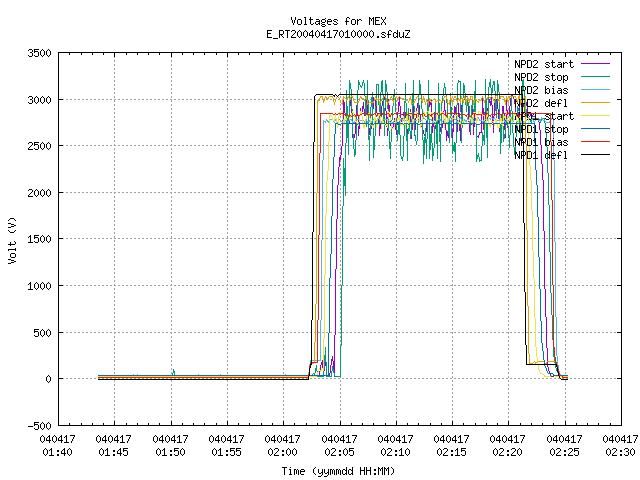Click the 02:10 time tick label
This screenshot has height=480, width=640.
pyautogui.click(x=395, y=452)
